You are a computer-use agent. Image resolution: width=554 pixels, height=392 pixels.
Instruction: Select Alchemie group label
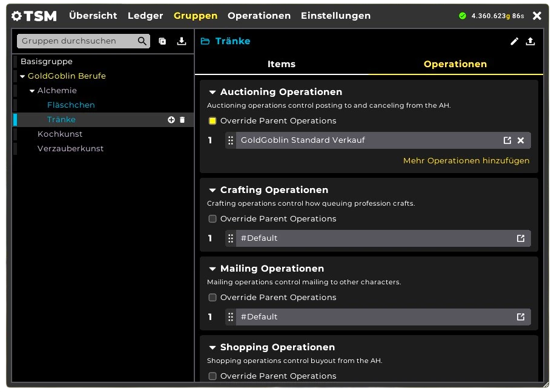57,90
